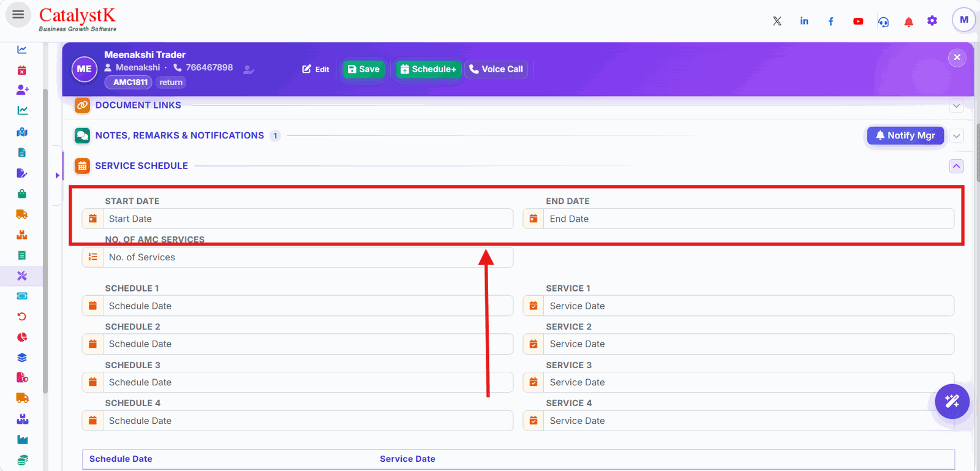Expand the Document Links section chevron
Viewport: 980px width, 471px height.
click(x=956, y=106)
